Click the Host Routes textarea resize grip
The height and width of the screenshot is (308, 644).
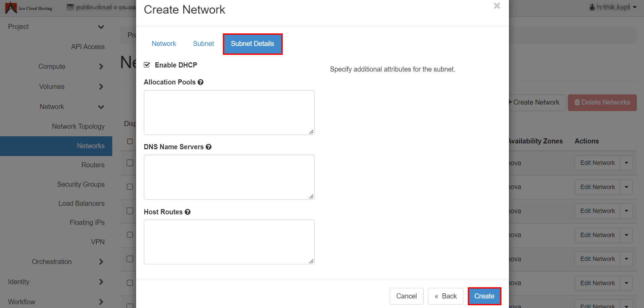311,261
